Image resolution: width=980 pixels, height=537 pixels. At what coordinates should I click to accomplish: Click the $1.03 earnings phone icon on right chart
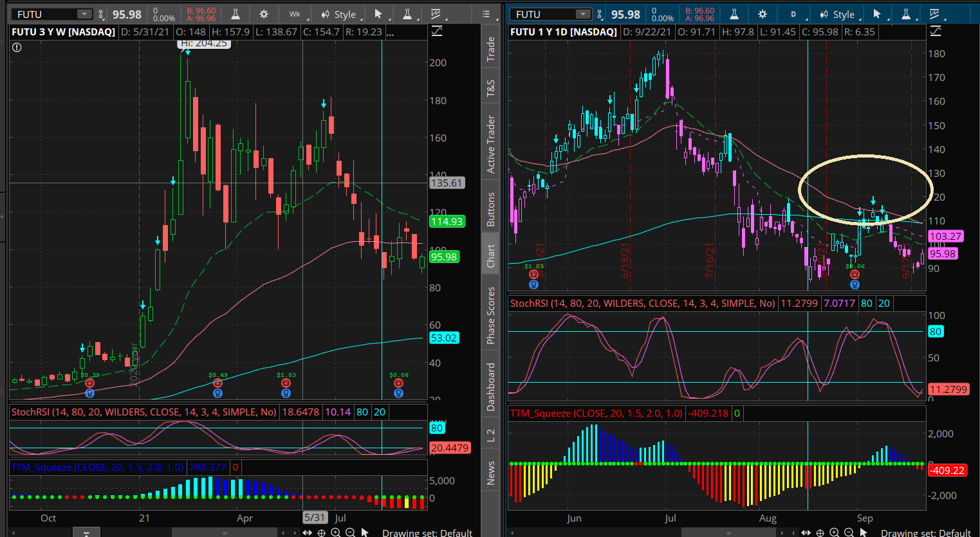click(x=533, y=275)
